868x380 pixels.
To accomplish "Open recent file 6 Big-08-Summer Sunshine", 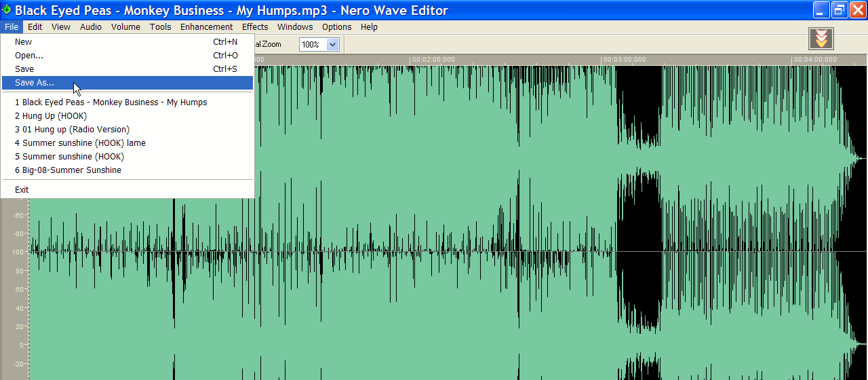I will pos(127,170).
